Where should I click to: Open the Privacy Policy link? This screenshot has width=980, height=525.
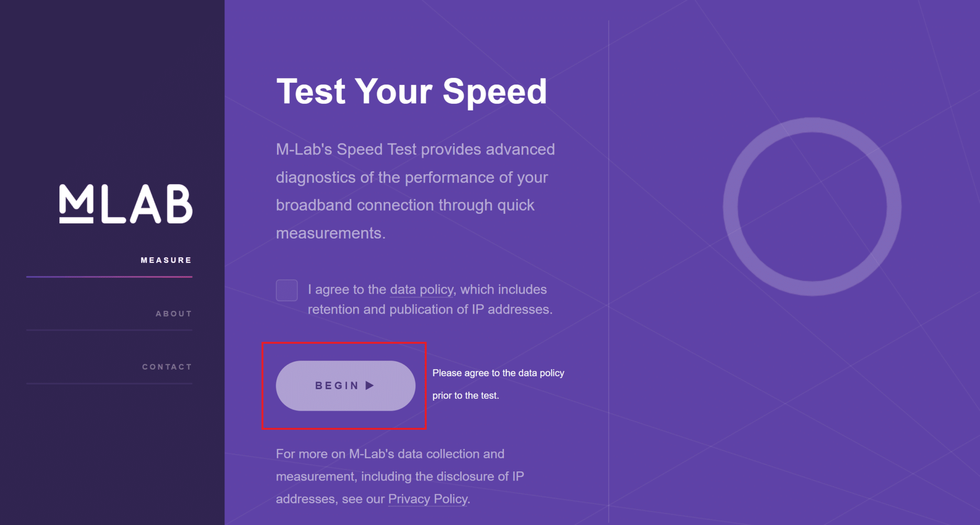point(427,498)
